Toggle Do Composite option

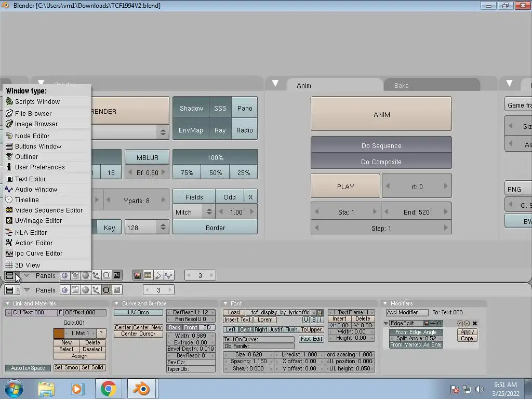click(x=381, y=162)
